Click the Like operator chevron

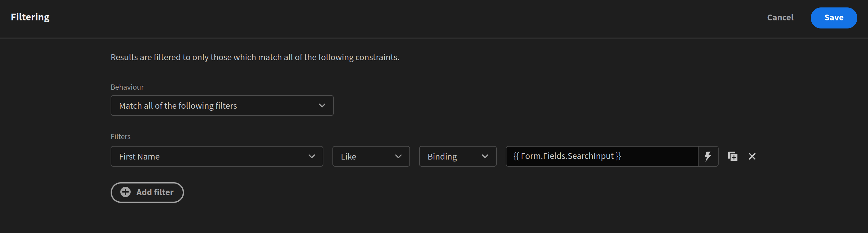pyautogui.click(x=398, y=156)
